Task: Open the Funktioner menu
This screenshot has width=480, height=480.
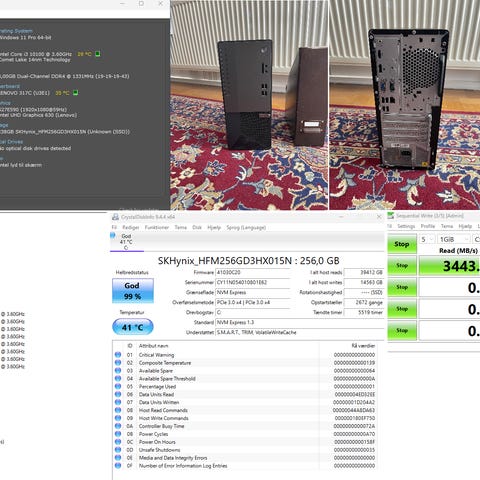Action: pos(157,227)
